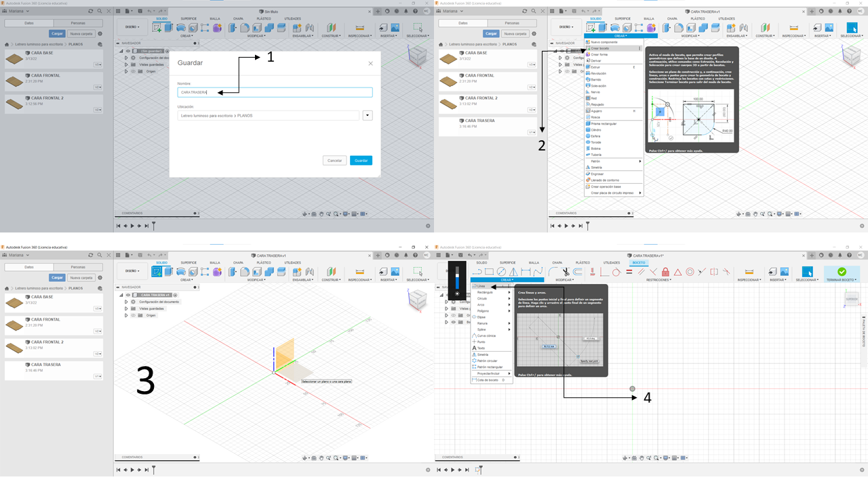Open Patrón submenu in solid Crear menu
868x488 pixels.
[614, 161]
